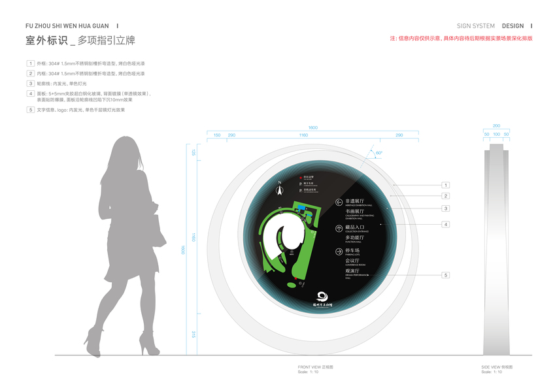Click legend number box 3 beside 轮廓线
Screen dimensions: 555x392
tap(31, 84)
